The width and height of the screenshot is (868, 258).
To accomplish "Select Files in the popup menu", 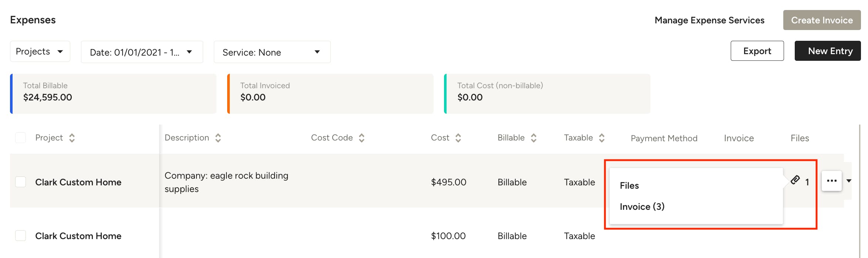I will (x=629, y=185).
